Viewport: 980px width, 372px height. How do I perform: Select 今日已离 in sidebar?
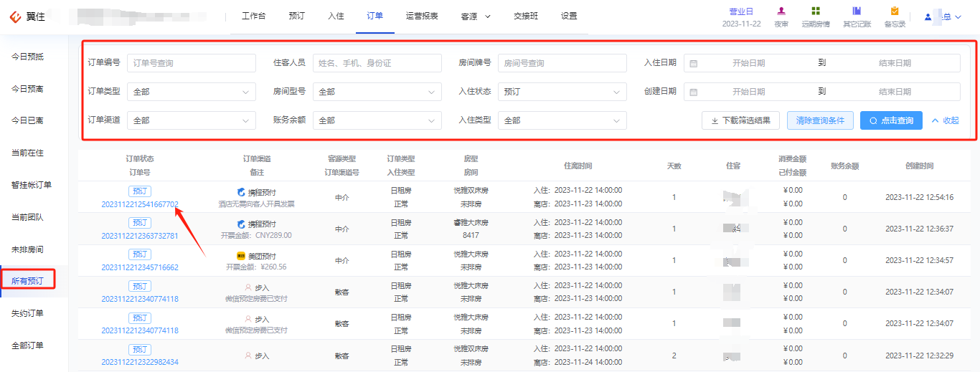(27, 120)
